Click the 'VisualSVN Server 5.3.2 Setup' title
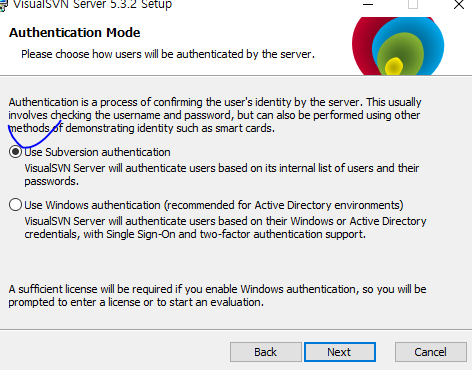 (92, 5)
